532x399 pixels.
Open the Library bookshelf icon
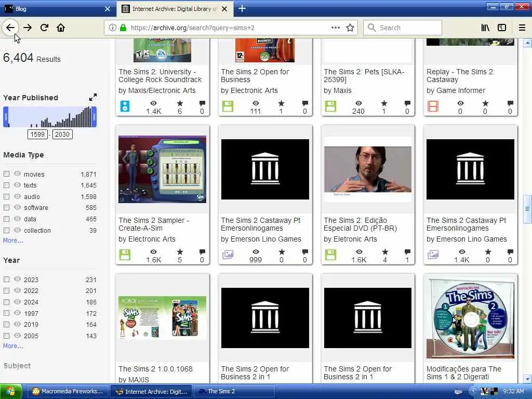pos(485,28)
